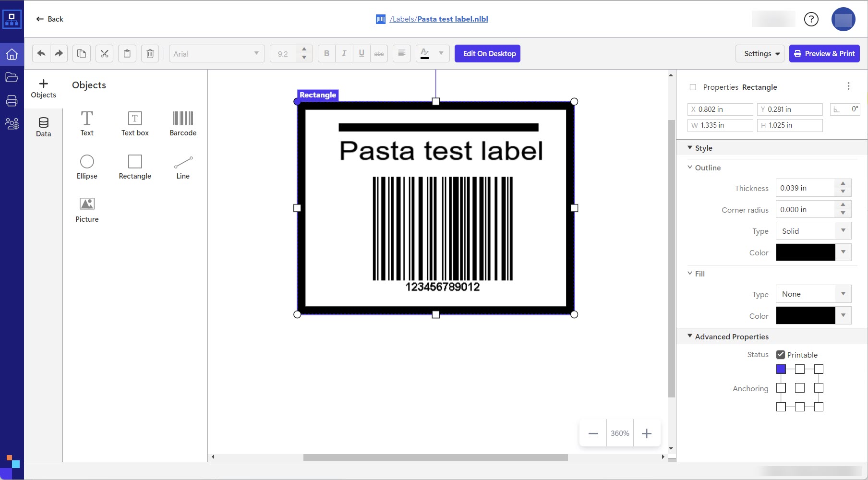
Task: Zoom out with the minus button
Action: pyautogui.click(x=593, y=433)
